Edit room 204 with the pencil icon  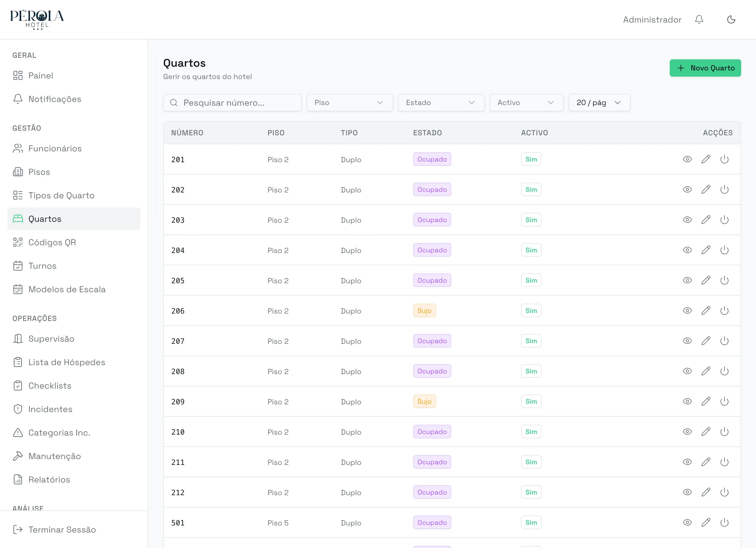click(706, 250)
